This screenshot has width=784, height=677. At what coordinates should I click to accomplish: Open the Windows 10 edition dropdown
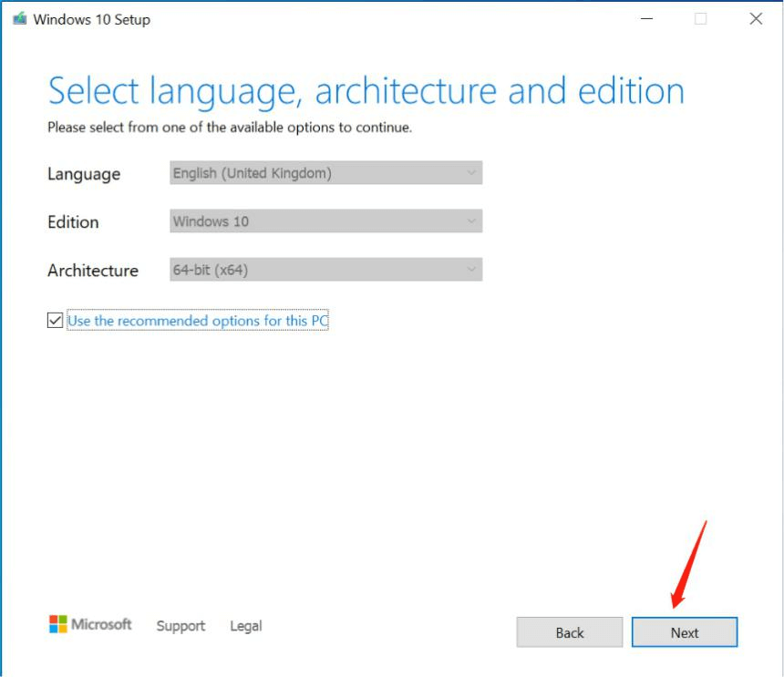(326, 221)
